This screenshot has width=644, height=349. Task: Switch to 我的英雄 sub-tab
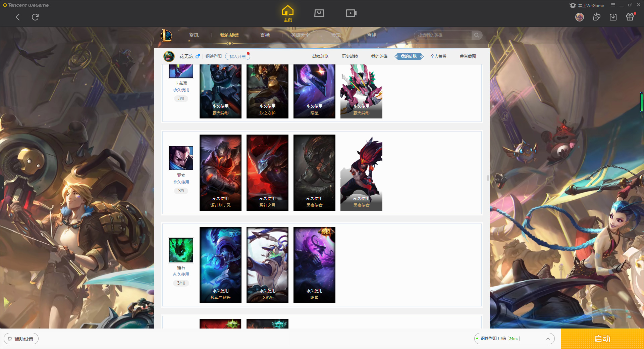coord(379,56)
